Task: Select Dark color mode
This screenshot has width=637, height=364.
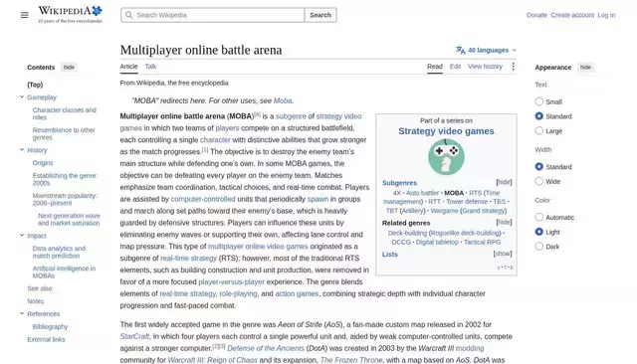Action: pyautogui.click(x=538, y=247)
